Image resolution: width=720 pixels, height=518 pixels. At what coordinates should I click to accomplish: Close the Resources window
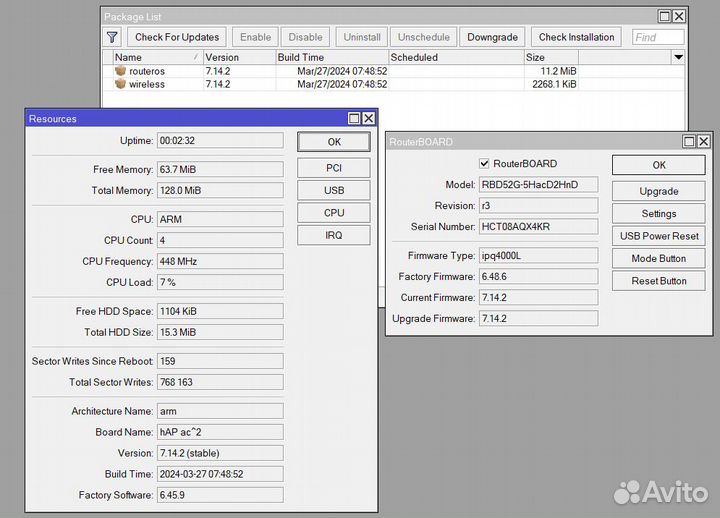(369, 118)
